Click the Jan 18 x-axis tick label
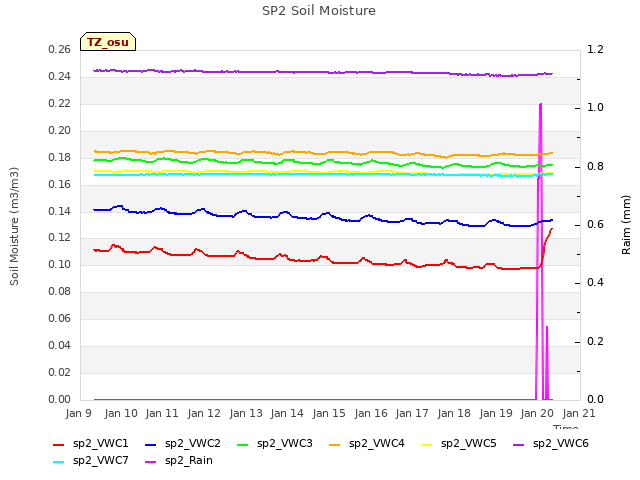640x480 pixels. point(454,413)
